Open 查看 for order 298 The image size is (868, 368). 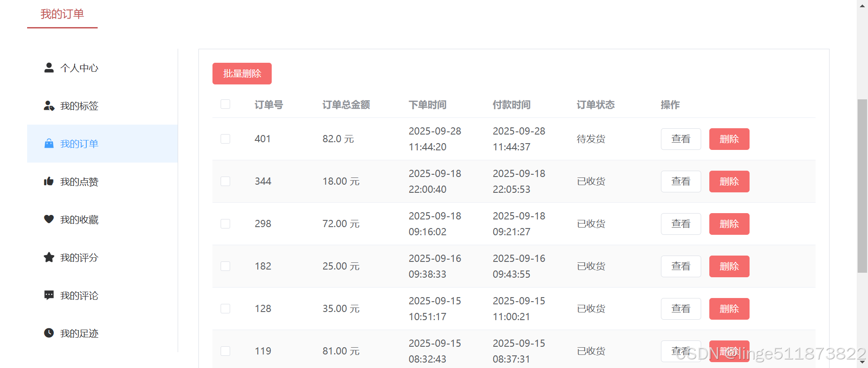(681, 224)
